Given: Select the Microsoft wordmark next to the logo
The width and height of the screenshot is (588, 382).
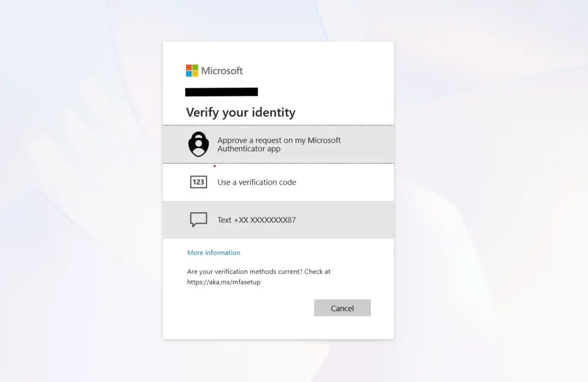Looking at the screenshot, I should 222,70.
